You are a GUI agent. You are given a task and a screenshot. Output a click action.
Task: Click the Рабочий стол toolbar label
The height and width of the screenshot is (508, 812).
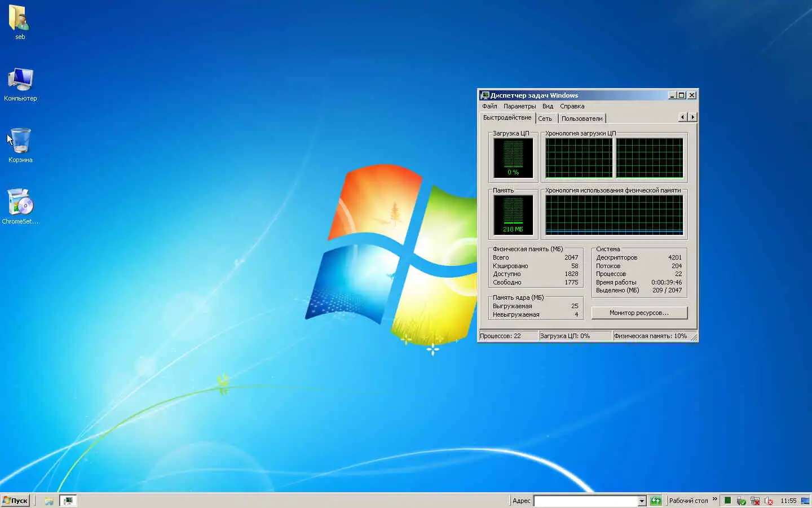[688, 501]
